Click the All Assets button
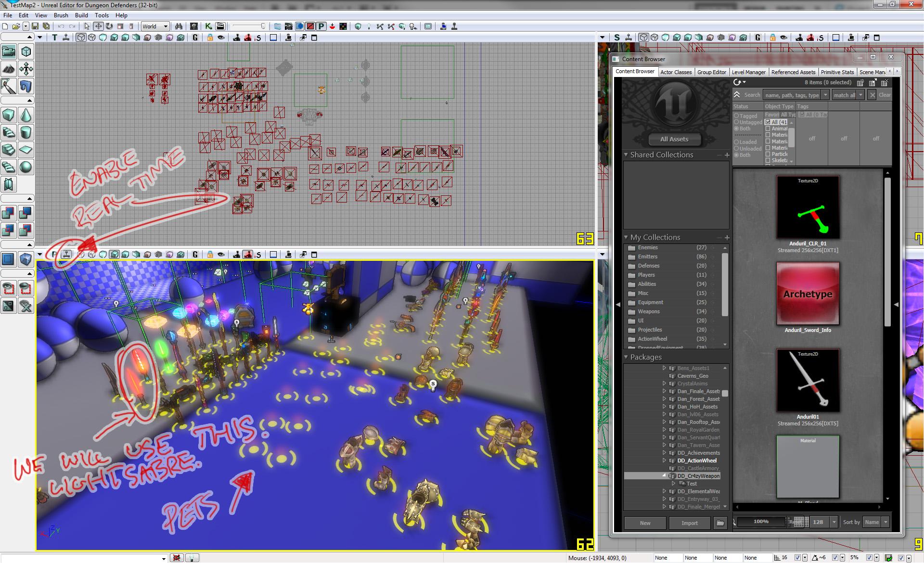The width and height of the screenshot is (924, 563). [x=674, y=140]
